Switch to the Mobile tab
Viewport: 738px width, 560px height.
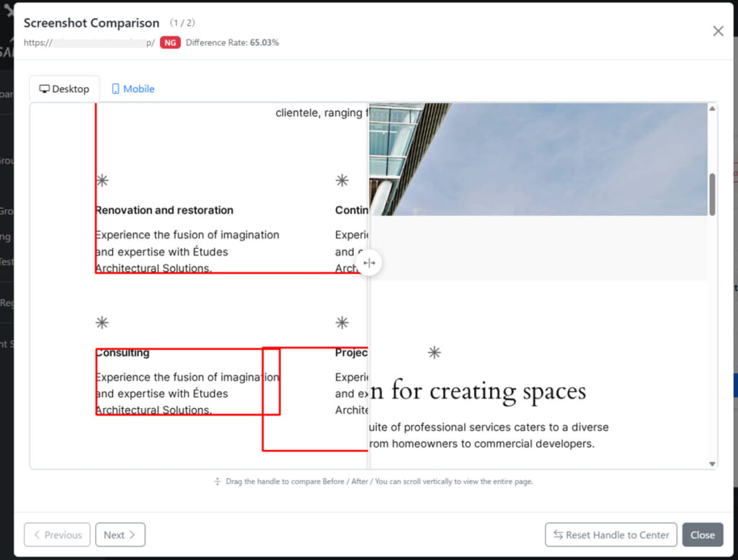pos(133,89)
